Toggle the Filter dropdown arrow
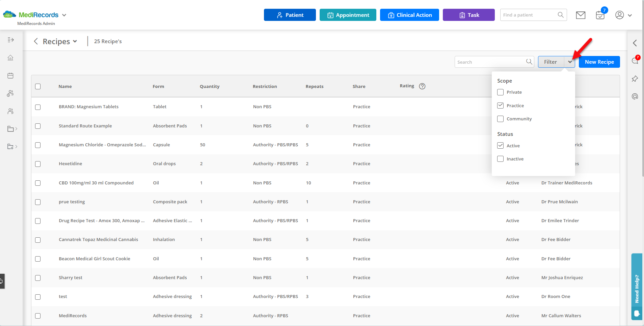Screen dimensions: 644x326 570,62
